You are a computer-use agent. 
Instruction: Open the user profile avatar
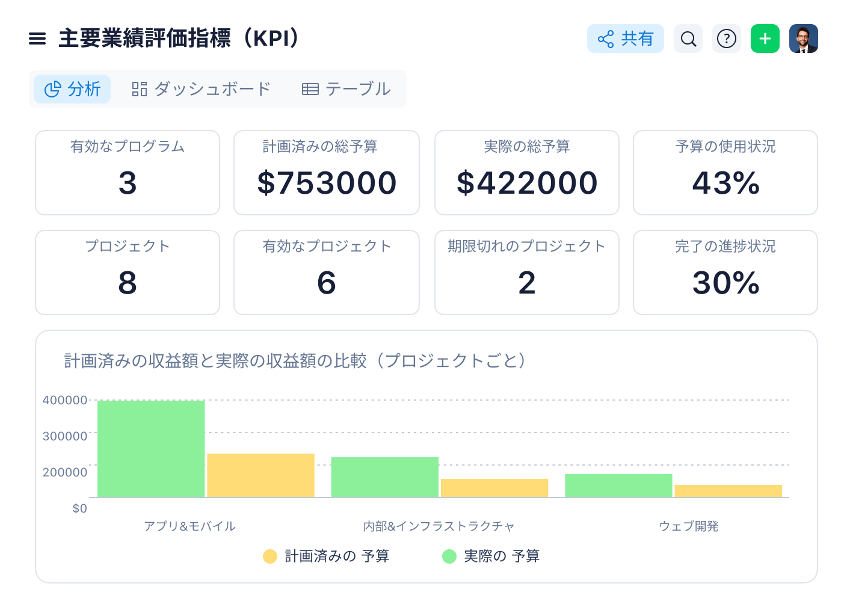[804, 38]
